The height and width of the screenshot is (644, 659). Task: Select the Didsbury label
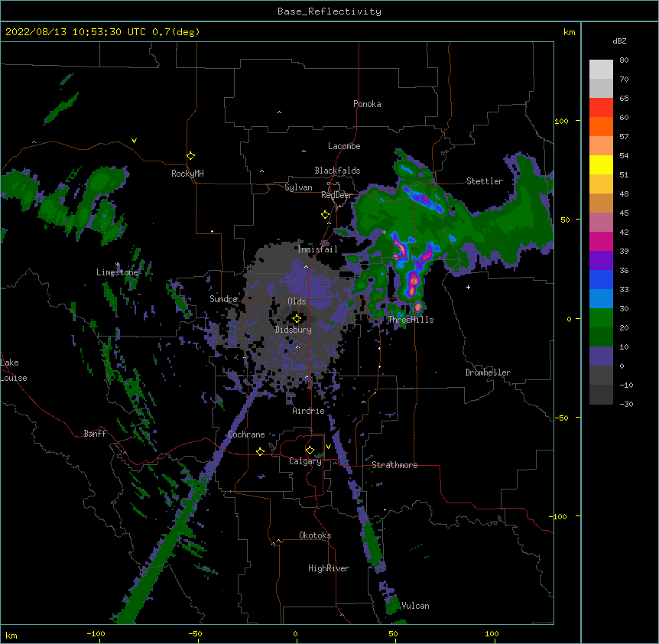294,330
